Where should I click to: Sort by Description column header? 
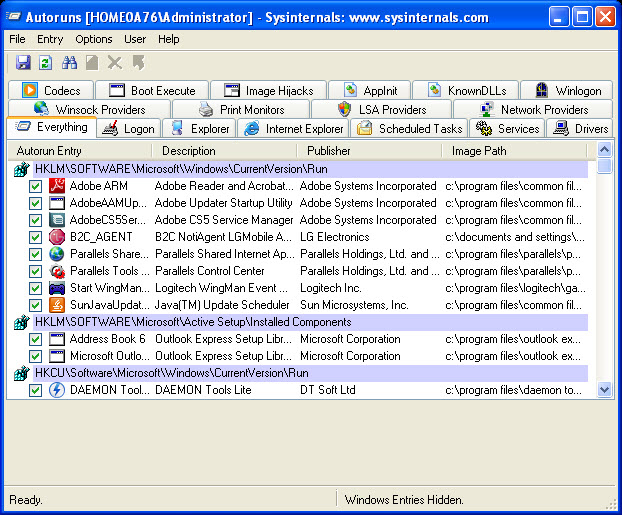225,151
